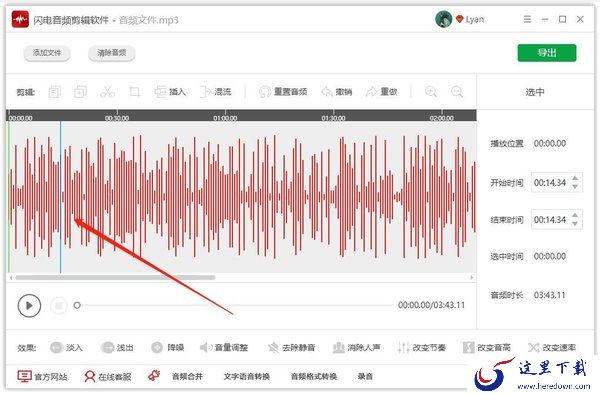Apply 去除静音 remove silence effect

point(291,347)
